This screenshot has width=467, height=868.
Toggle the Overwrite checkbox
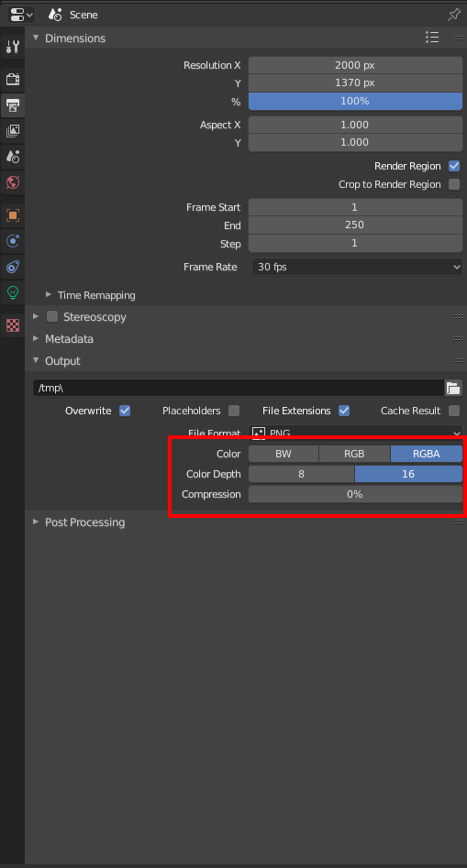pos(125,411)
